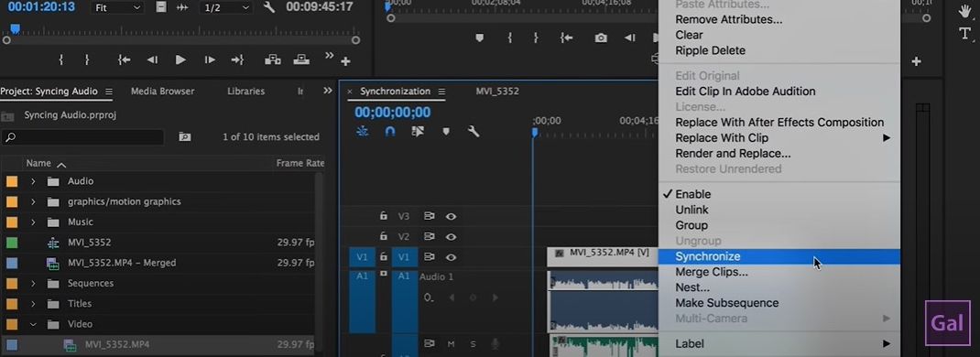Open the Project: Syncing Audio tab
980x357 pixels.
pos(49,92)
